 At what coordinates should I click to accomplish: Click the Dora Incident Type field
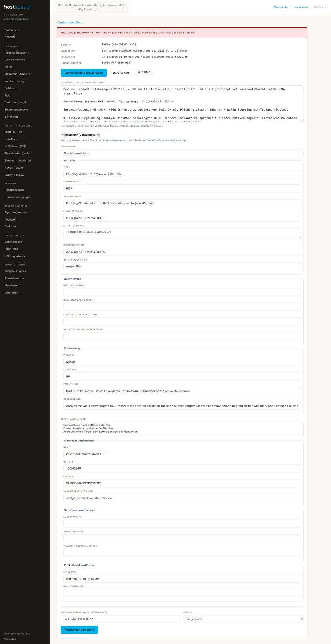tap(182, 266)
